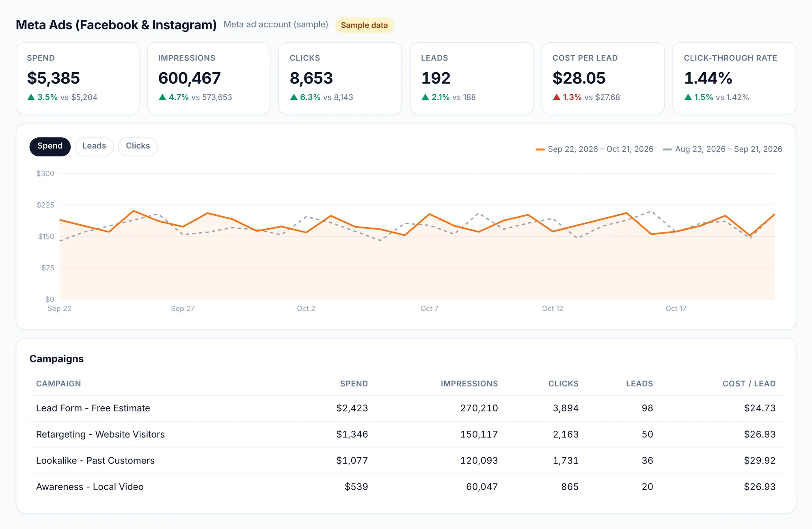812x529 pixels.
Task: Switch chart to Clicks tab
Action: coord(138,146)
